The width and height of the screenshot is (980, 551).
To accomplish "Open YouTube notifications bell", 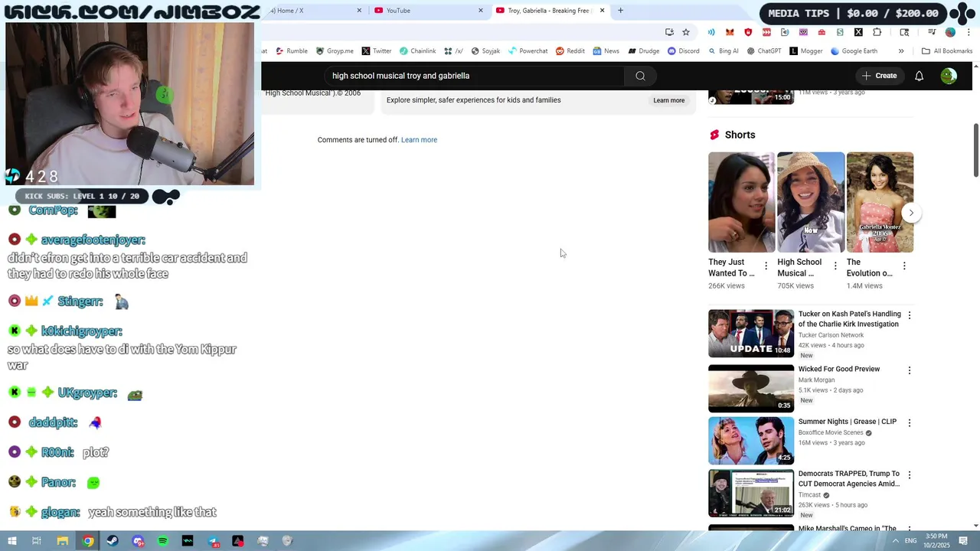I will click(919, 76).
